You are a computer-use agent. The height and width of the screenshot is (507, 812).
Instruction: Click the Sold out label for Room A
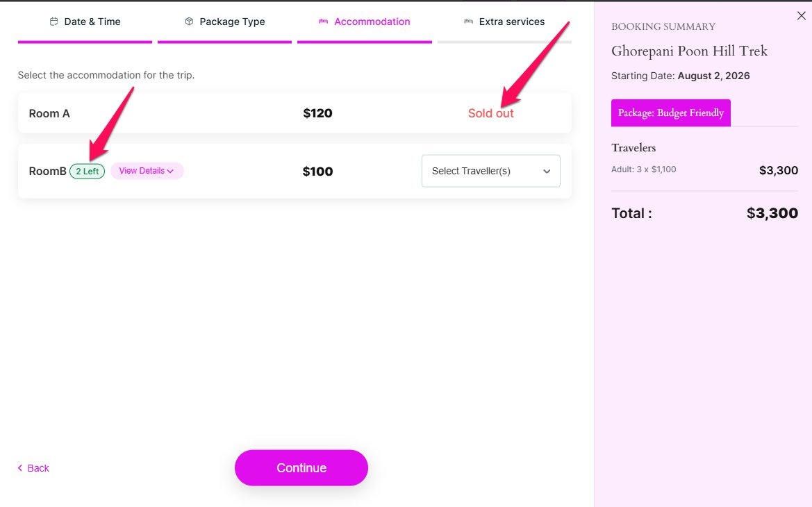coord(490,113)
